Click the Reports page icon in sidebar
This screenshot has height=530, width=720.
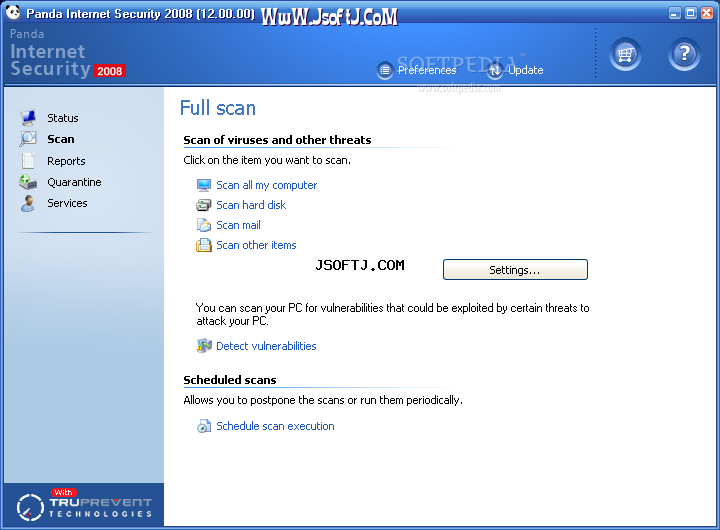[x=28, y=161]
